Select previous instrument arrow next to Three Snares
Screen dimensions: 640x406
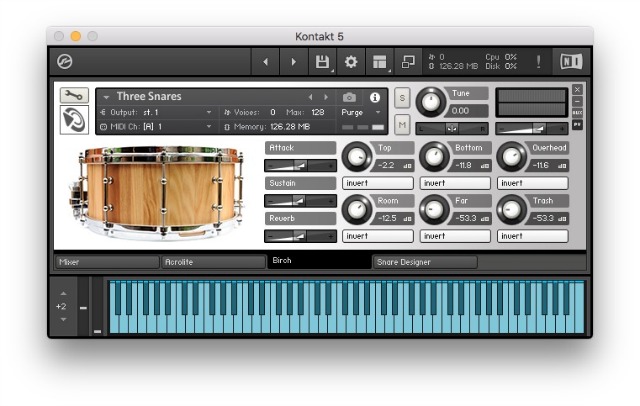pos(311,97)
